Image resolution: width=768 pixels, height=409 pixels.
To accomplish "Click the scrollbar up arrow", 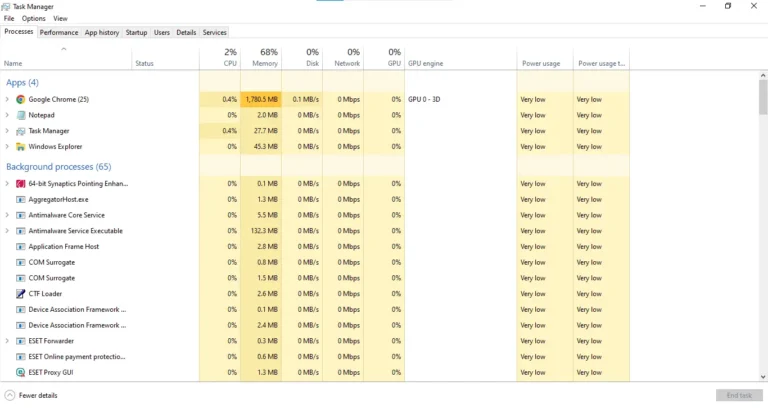I will point(763,75).
